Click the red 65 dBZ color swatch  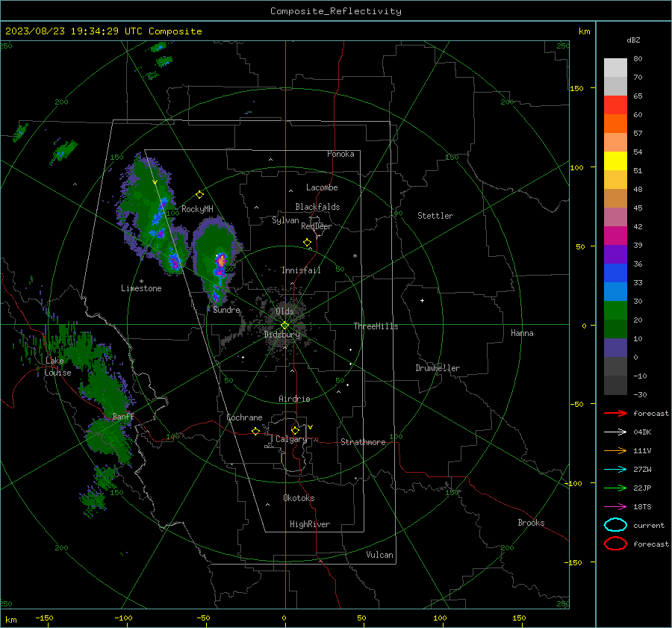click(615, 105)
